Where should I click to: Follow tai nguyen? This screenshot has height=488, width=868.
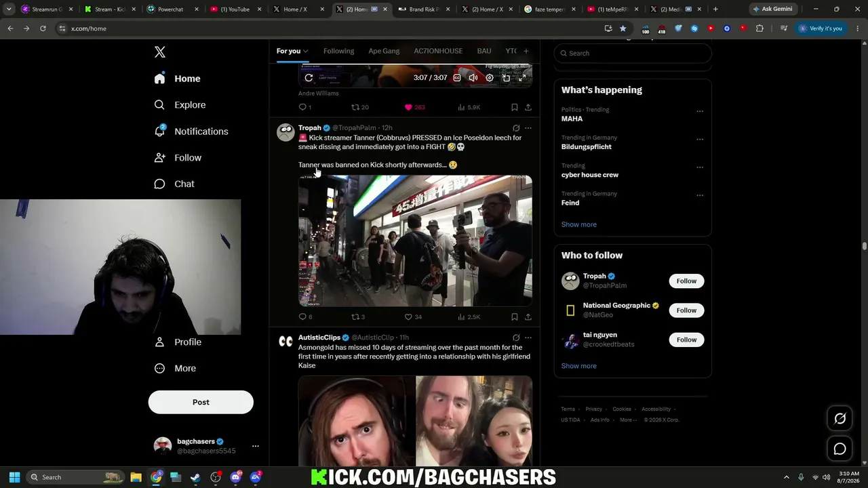coord(686,340)
